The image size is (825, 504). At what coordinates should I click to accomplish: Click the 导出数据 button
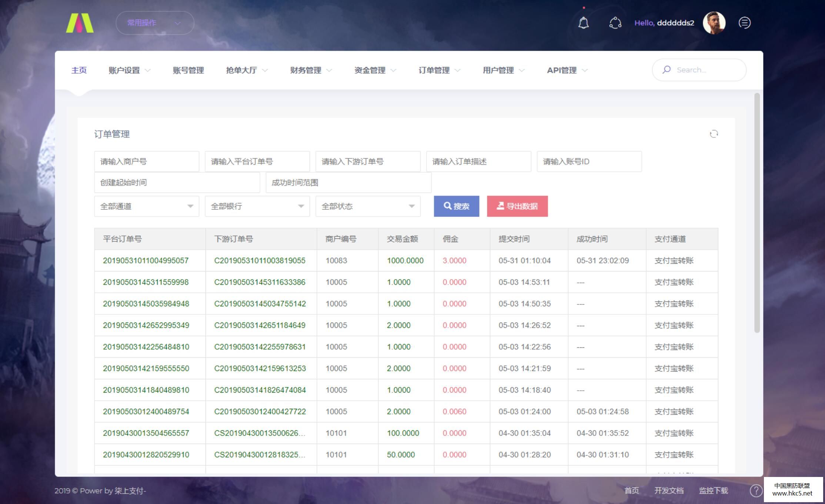(x=517, y=206)
